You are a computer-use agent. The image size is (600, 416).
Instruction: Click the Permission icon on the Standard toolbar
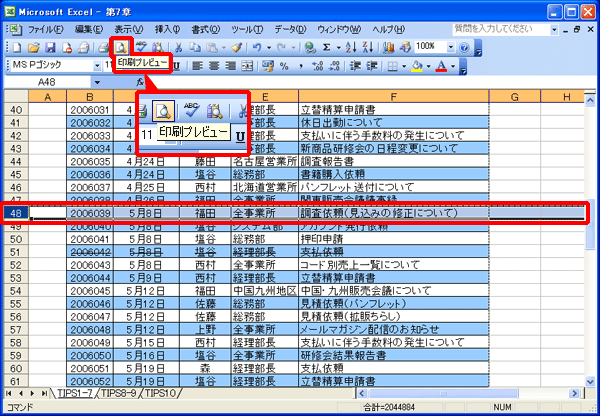click(67, 47)
